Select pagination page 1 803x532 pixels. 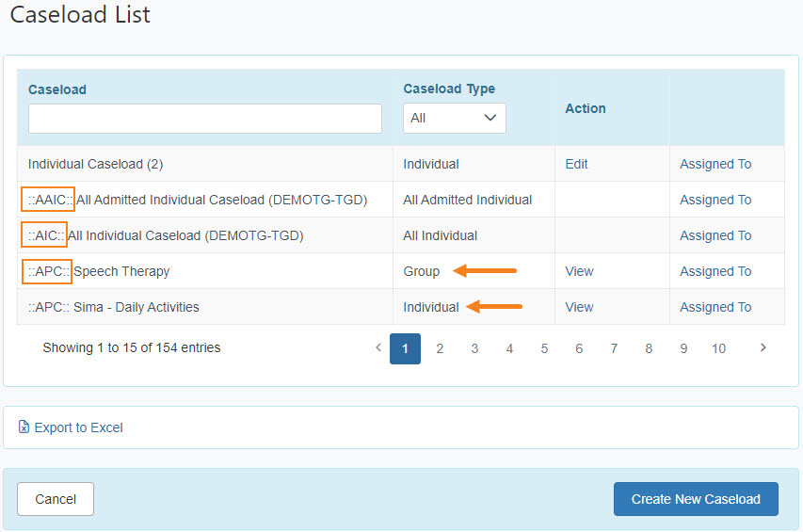(405, 348)
